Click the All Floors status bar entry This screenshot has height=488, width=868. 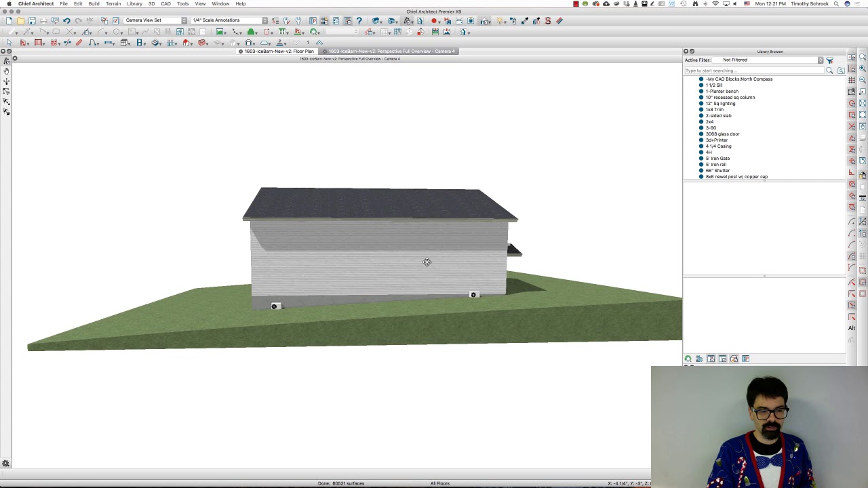(x=440, y=483)
